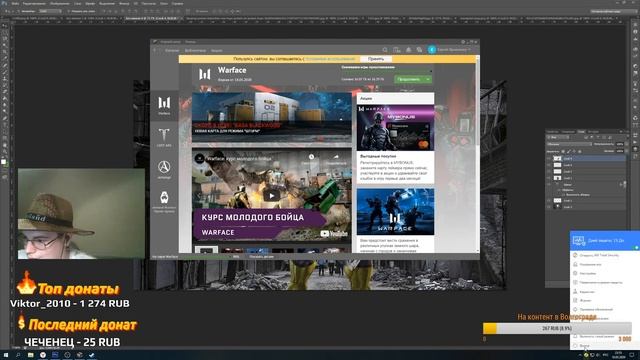The width and height of the screenshot is (640, 360).
Task: Toggle eye of bottom dark-thumbnail layer
Action: point(549,207)
